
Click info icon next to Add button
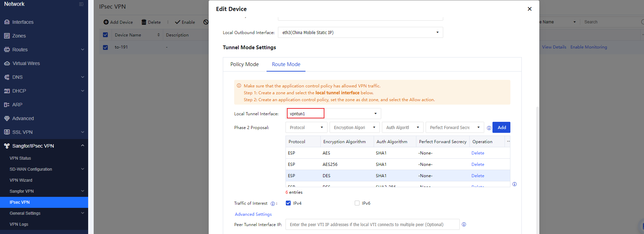point(489,128)
